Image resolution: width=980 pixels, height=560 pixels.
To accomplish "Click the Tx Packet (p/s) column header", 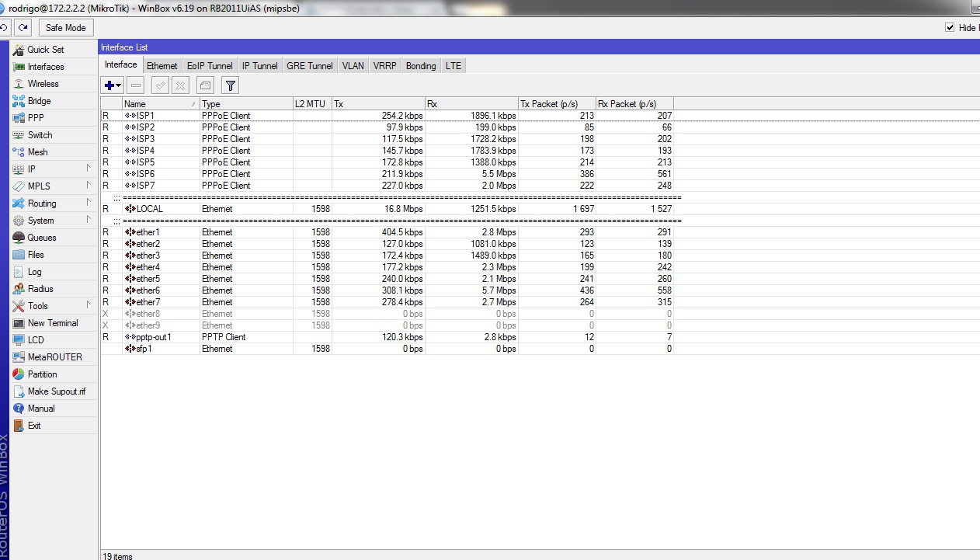I will (557, 104).
